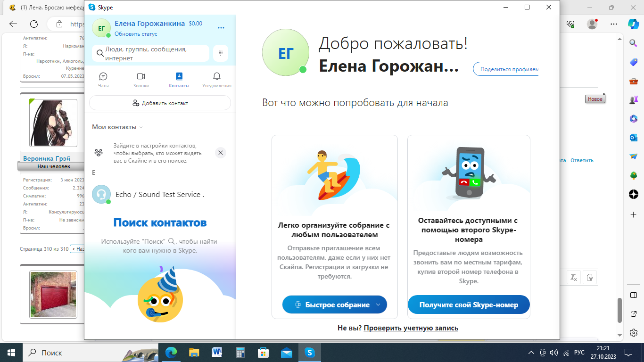Open Word from the taskbar

click(x=217, y=353)
